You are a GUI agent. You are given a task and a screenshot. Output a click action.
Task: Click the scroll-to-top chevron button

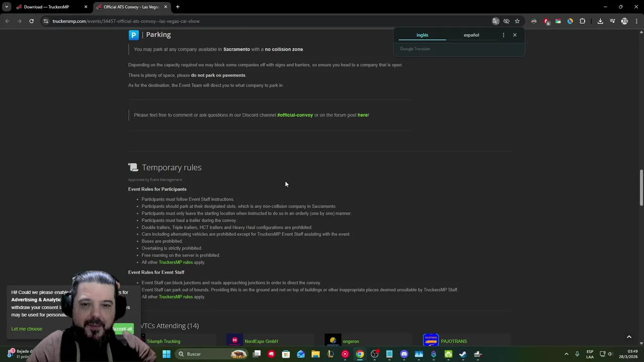point(629,337)
